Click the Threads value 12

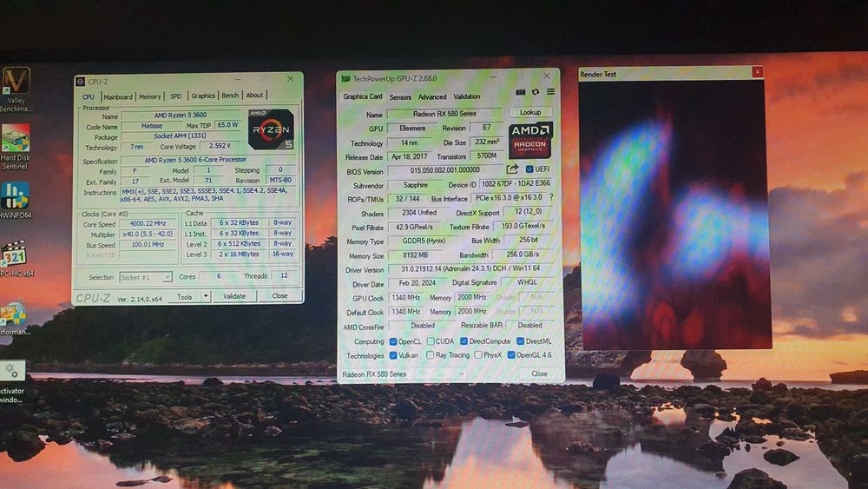click(x=284, y=275)
